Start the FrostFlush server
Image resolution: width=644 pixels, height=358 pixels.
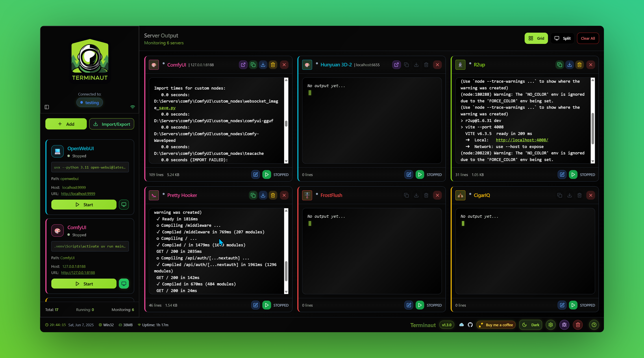click(420, 305)
